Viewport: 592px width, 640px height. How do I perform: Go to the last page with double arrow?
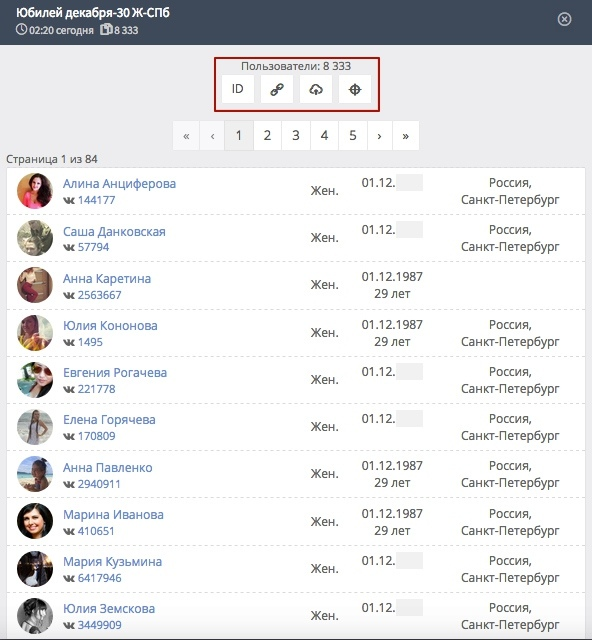pyautogui.click(x=405, y=136)
